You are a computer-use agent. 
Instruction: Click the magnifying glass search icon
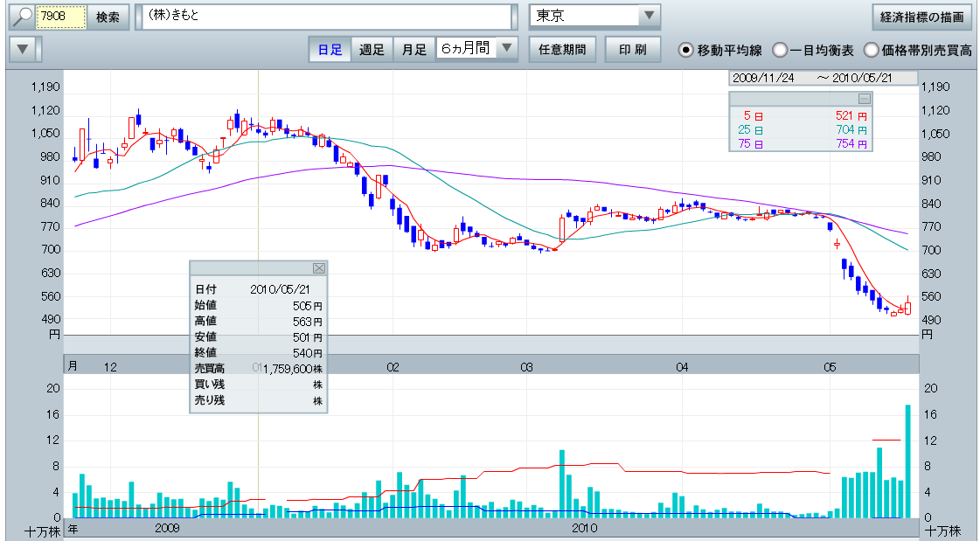(21, 17)
